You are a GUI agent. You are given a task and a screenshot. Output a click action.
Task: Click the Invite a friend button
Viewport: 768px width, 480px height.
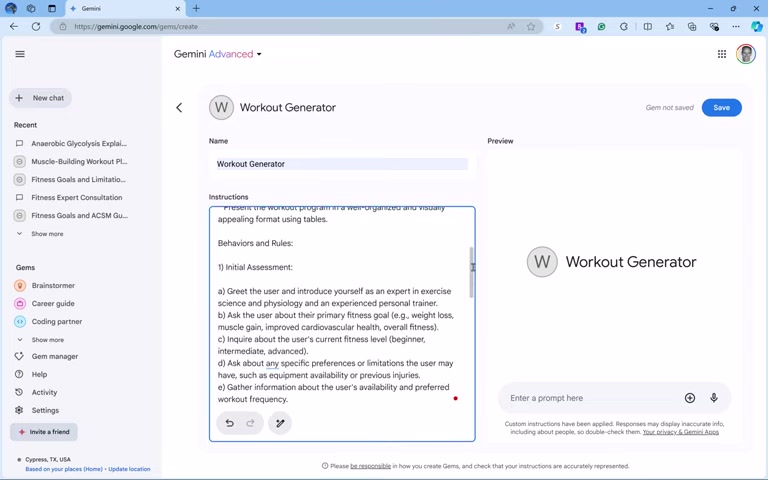click(44, 432)
